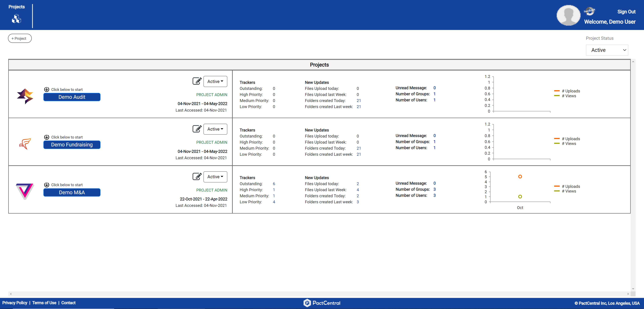Viewport: 644px width, 309px height.
Task: Click the Demo M&A triangle logo
Action: [25, 191]
